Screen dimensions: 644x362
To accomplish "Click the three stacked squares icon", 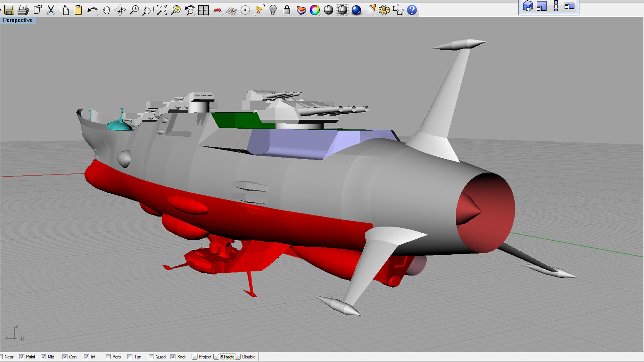I will (556, 6).
